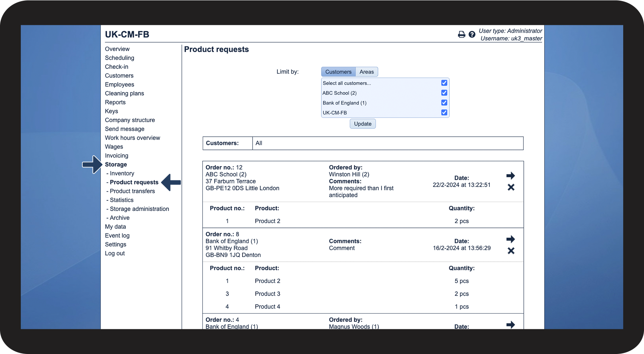This screenshot has width=644, height=354.
Task: Open the Product transfers page
Action: [132, 191]
